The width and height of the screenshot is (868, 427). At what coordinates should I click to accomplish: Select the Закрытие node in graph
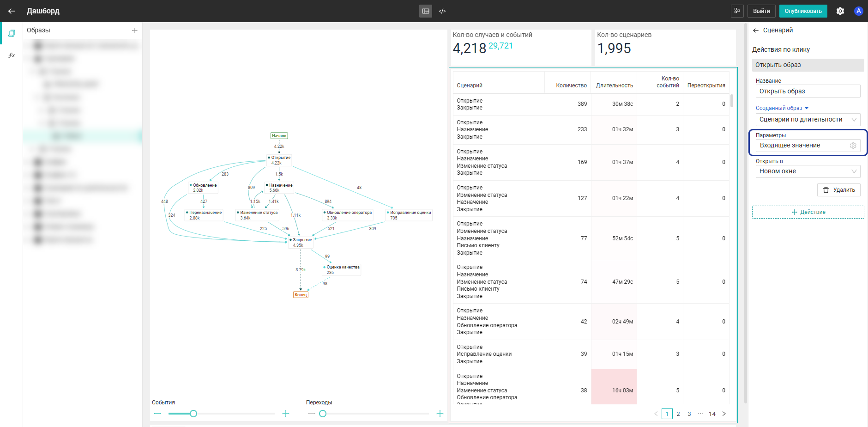coord(301,242)
